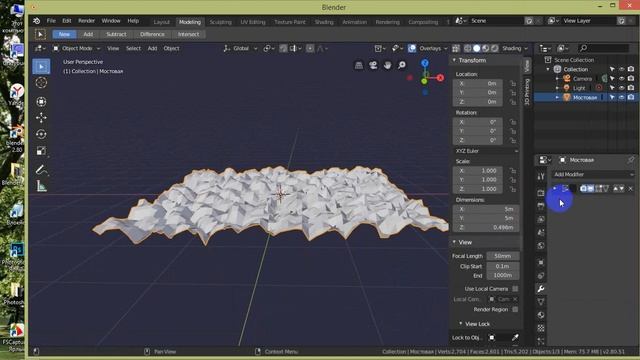Activate the Transform tool
Viewport: 640px width, 360px height.
(41, 101)
